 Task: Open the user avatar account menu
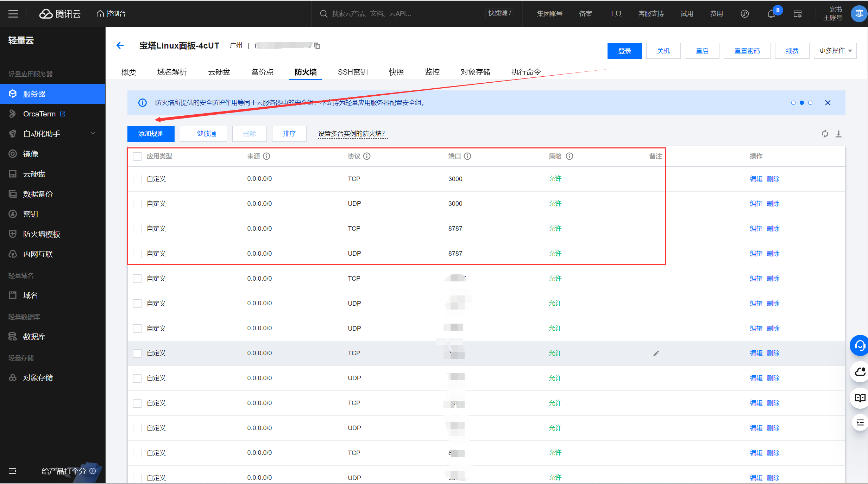859,14
